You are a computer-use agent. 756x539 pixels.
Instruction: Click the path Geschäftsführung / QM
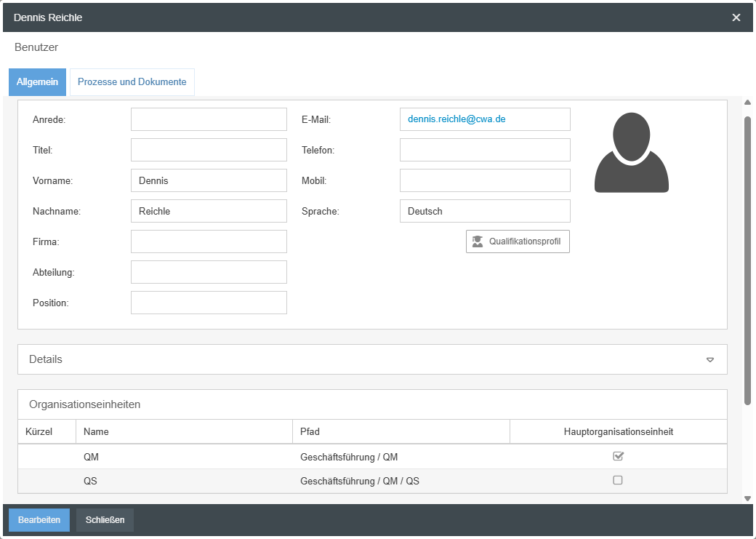(349, 457)
